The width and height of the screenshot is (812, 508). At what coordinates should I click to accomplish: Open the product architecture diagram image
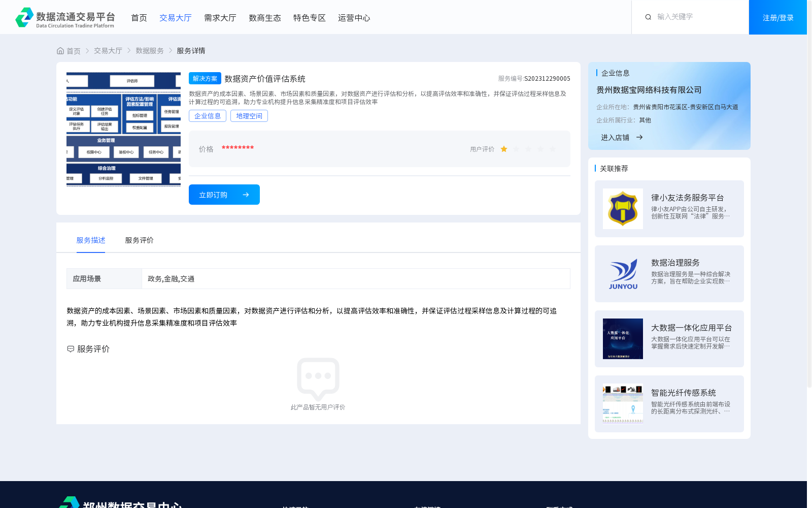[123, 130]
